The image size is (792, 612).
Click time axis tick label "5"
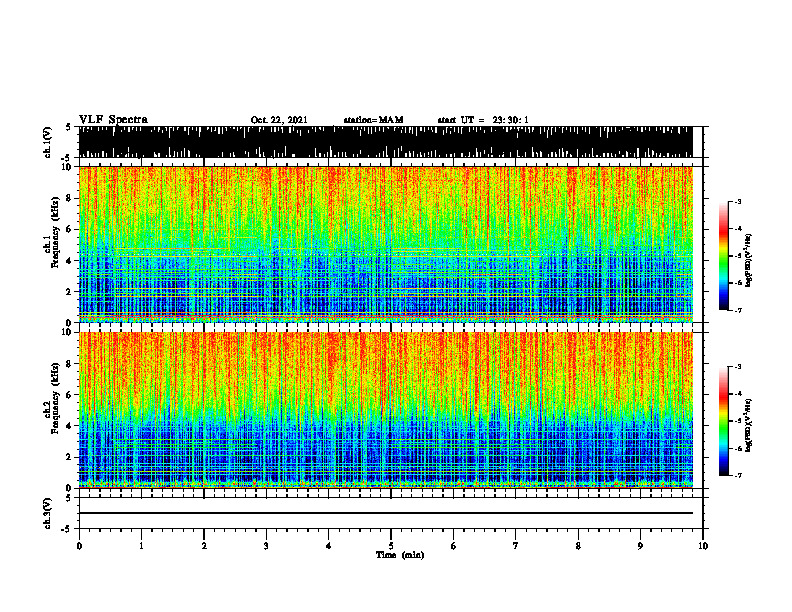tap(391, 546)
